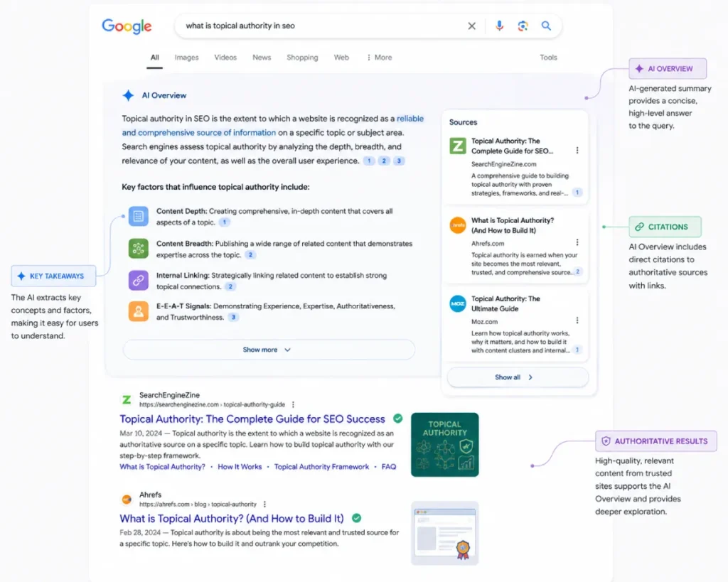
Task: Open the More search filters dropdown
Action: tap(380, 58)
